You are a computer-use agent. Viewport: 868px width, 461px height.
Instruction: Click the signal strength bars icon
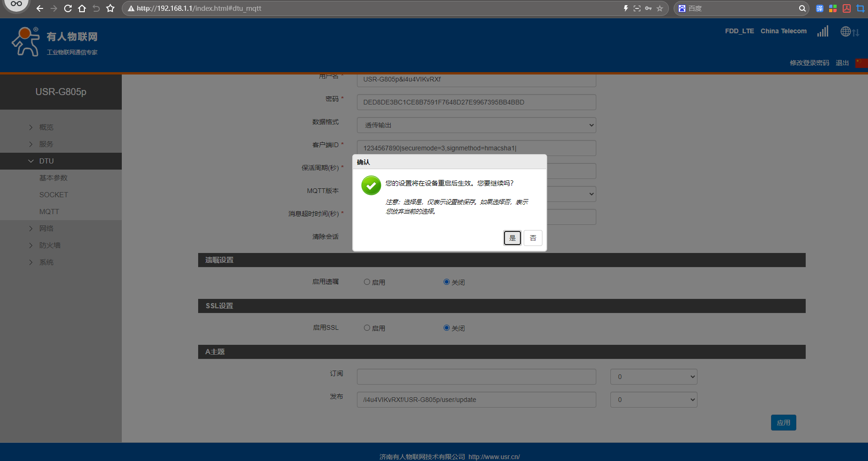click(x=823, y=31)
